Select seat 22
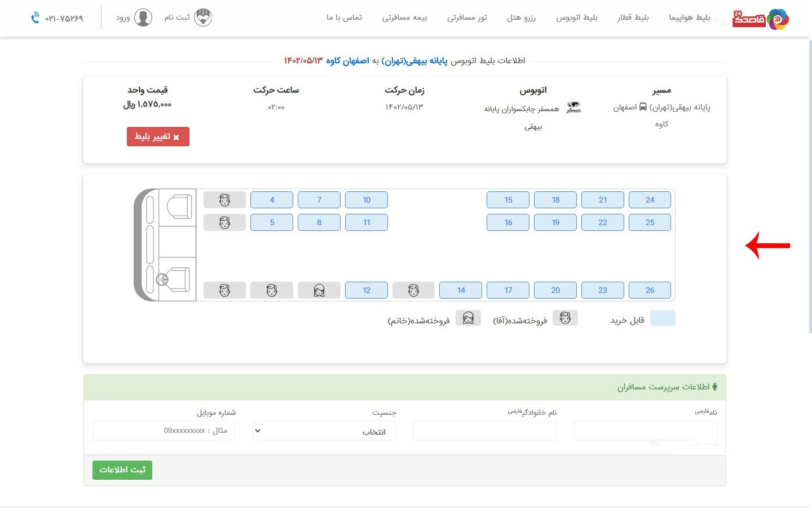This screenshot has height=508, width=812. click(603, 222)
